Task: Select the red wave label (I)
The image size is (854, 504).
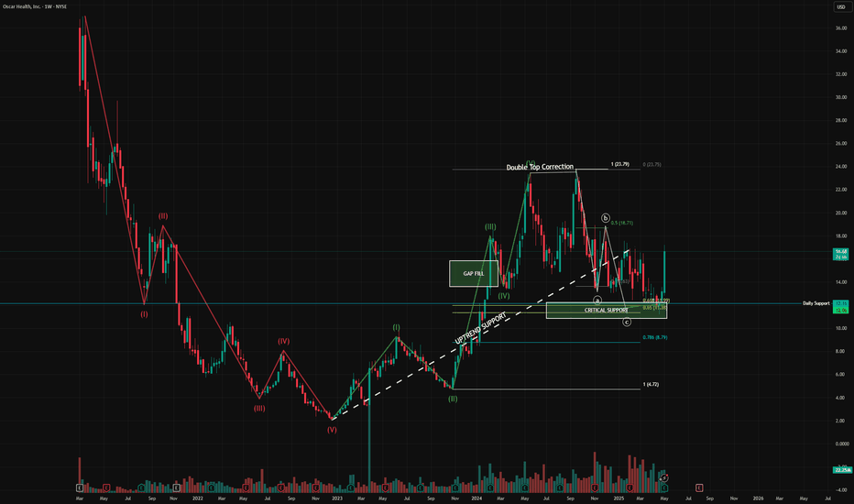Action: tap(144, 314)
